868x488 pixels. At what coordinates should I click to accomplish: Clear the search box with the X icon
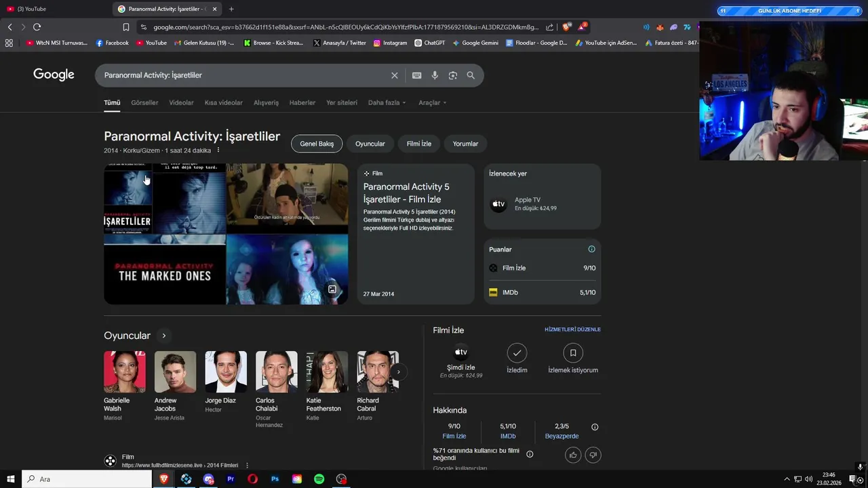394,75
